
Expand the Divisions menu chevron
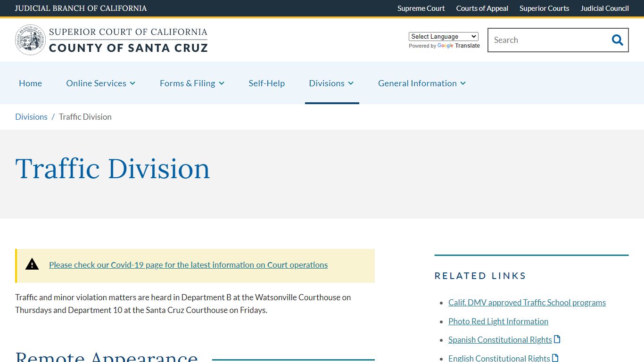pos(351,83)
